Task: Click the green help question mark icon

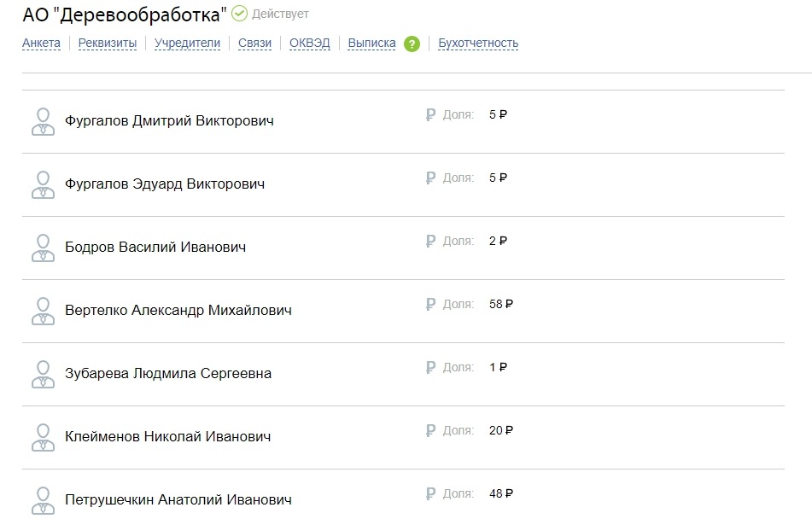Action: (412, 44)
